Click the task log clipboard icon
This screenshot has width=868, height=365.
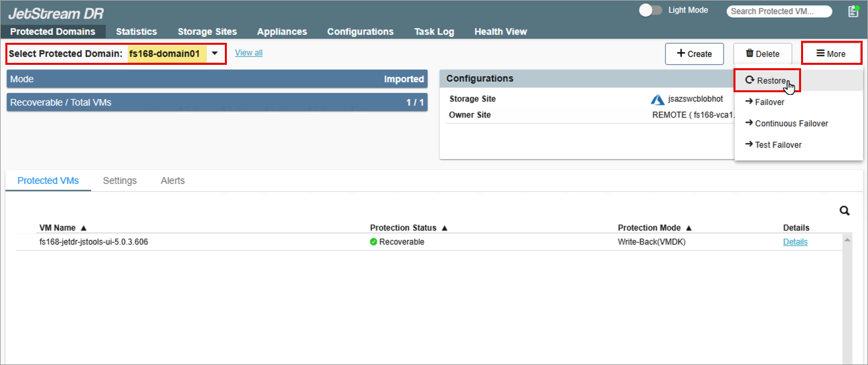853,11
